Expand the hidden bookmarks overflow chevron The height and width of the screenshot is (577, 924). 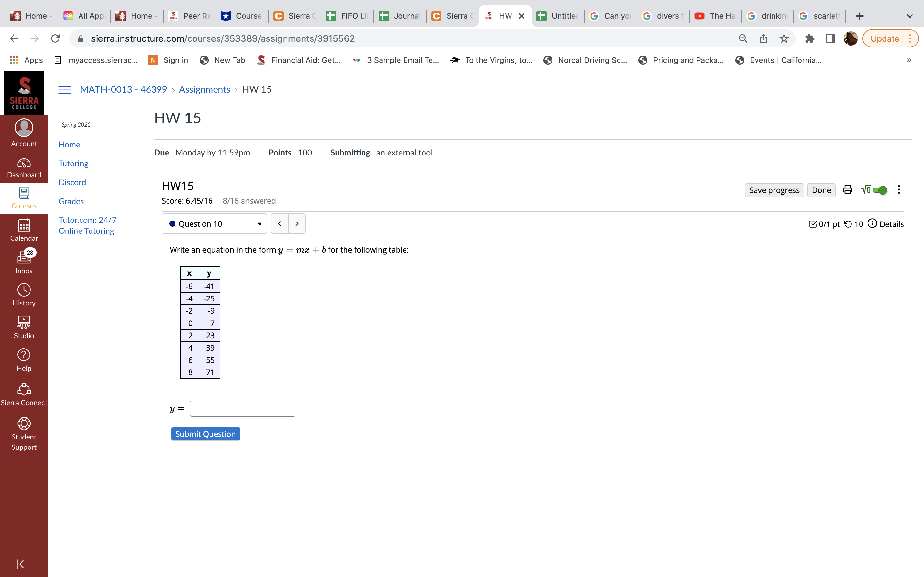click(x=909, y=60)
